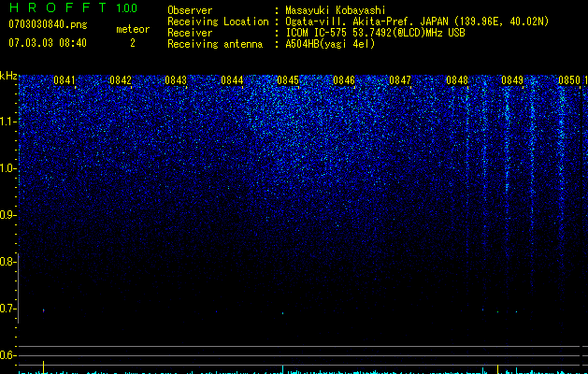Click the 1.1 kHz axis tick label
Image resolution: width=588 pixels, height=374 pixels.
click(x=7, y=122)
